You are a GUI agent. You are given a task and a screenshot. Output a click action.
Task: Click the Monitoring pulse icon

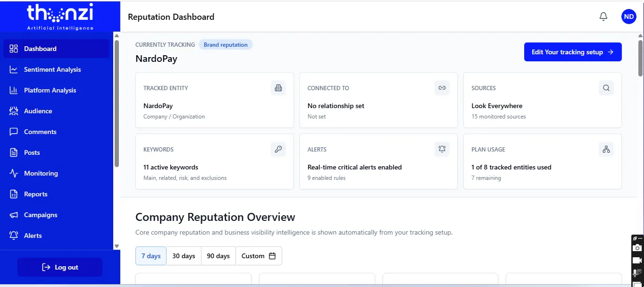(14, 173)
